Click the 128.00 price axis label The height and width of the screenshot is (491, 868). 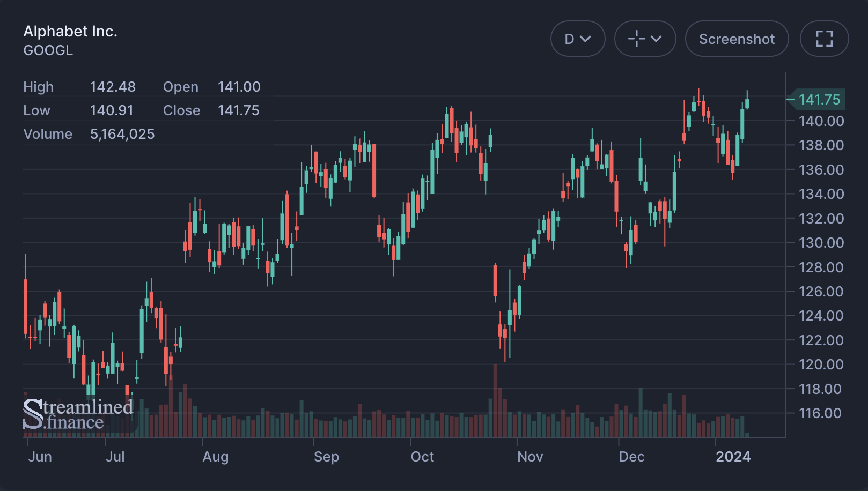pos(821,267)
